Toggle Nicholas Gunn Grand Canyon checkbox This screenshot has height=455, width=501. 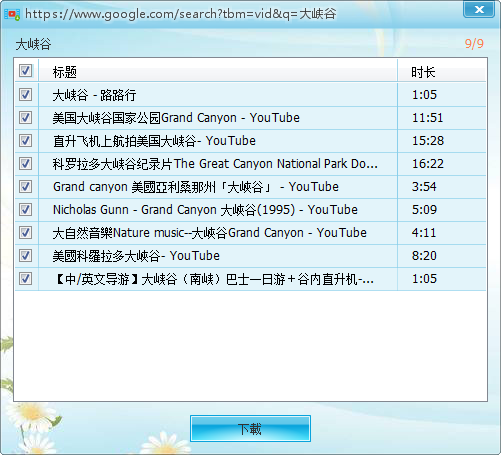click(25, 210)
